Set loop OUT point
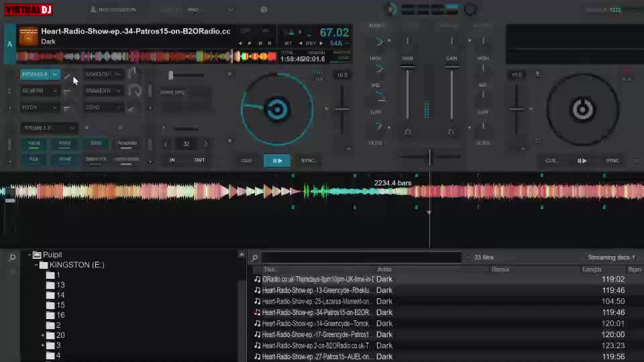 pyautogui.click(x=200, y=160)
